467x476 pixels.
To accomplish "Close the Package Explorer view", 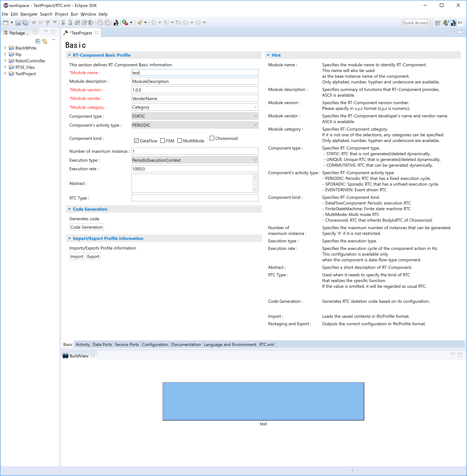I will [x=35, y=33].
